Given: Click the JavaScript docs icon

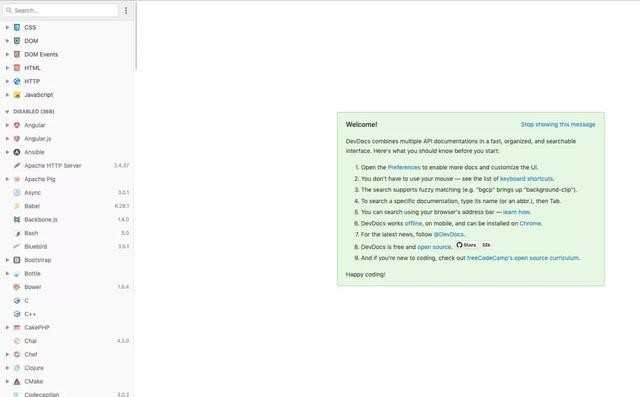Looking at the screenshot, I should coord(17,95).
